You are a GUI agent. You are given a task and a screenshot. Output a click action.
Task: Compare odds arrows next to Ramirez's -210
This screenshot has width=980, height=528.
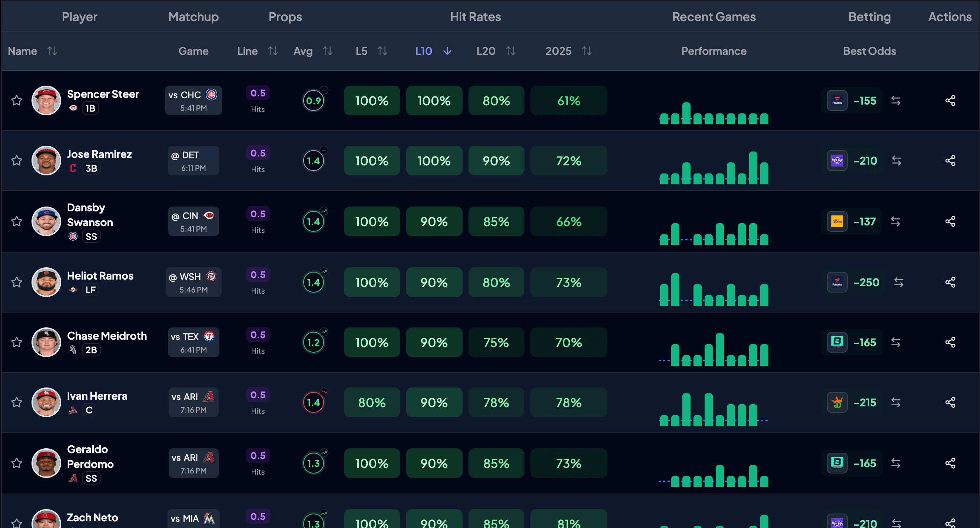pos(896,161)
